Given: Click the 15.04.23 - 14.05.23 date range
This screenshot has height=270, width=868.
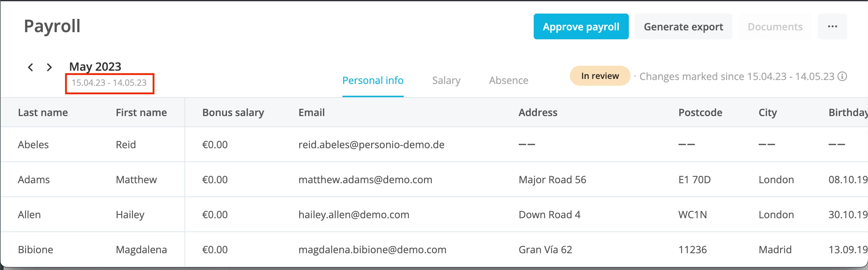Looking at the screenshot, I should tap(109, 83).
